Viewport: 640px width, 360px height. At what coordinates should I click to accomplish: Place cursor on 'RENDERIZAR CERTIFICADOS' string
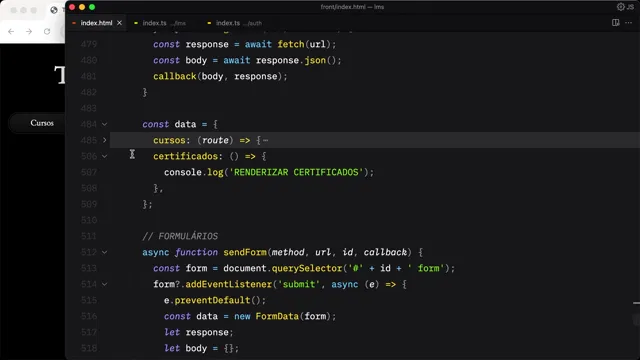coord(296,172)
